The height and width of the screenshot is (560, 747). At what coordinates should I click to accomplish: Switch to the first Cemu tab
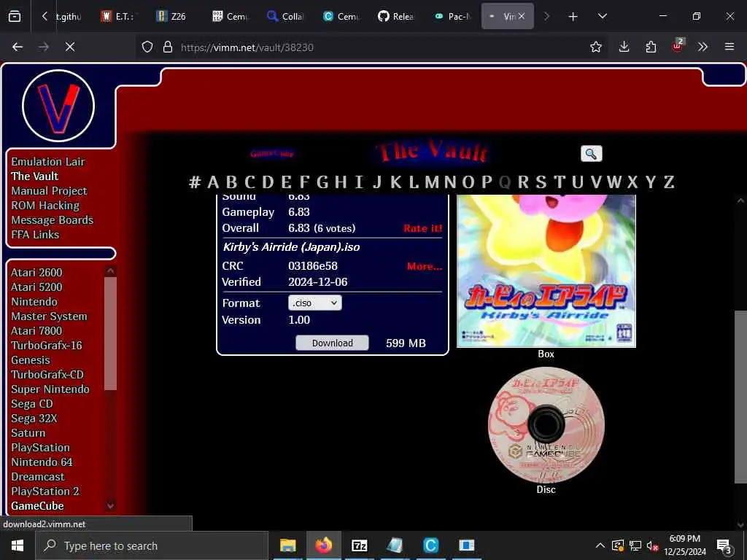tap(230, 16)
